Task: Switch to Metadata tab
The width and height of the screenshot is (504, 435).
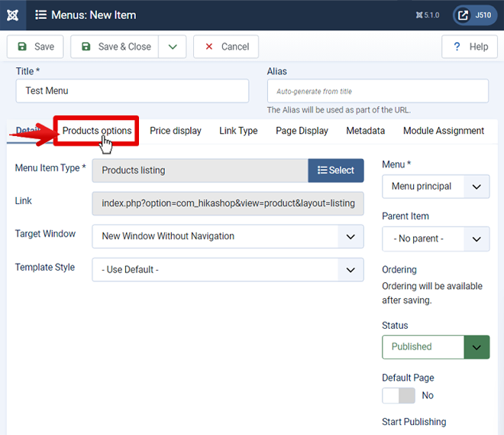Action: pyautogui.click(x=366, y=131)
